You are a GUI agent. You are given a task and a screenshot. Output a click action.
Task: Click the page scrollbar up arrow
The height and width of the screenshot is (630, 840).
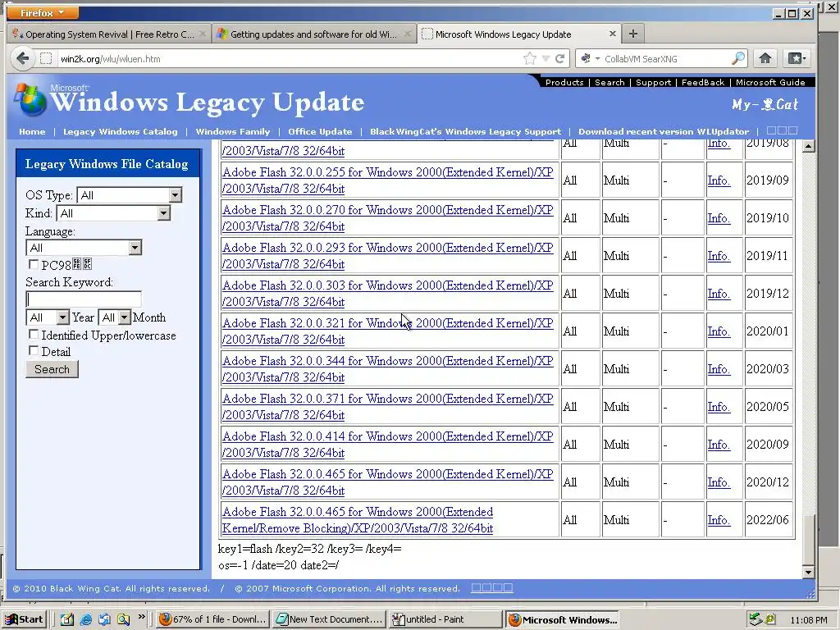pyautogui.click(x=809, y=146)
